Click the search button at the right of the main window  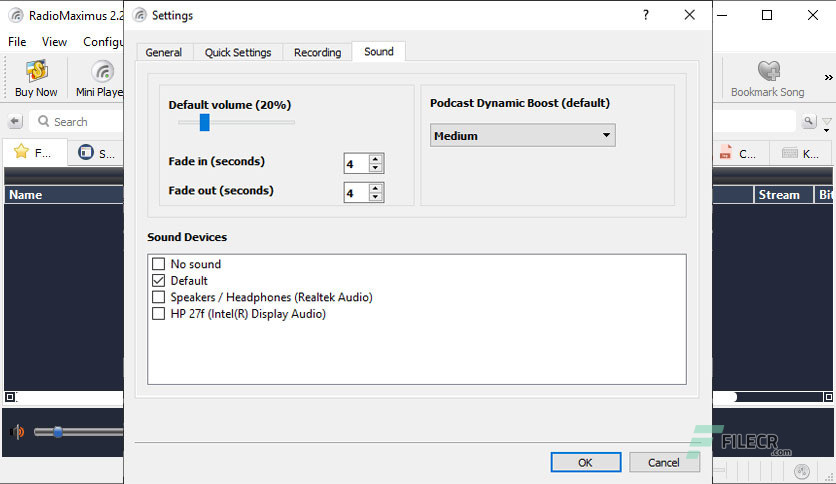tap(809, 122)
